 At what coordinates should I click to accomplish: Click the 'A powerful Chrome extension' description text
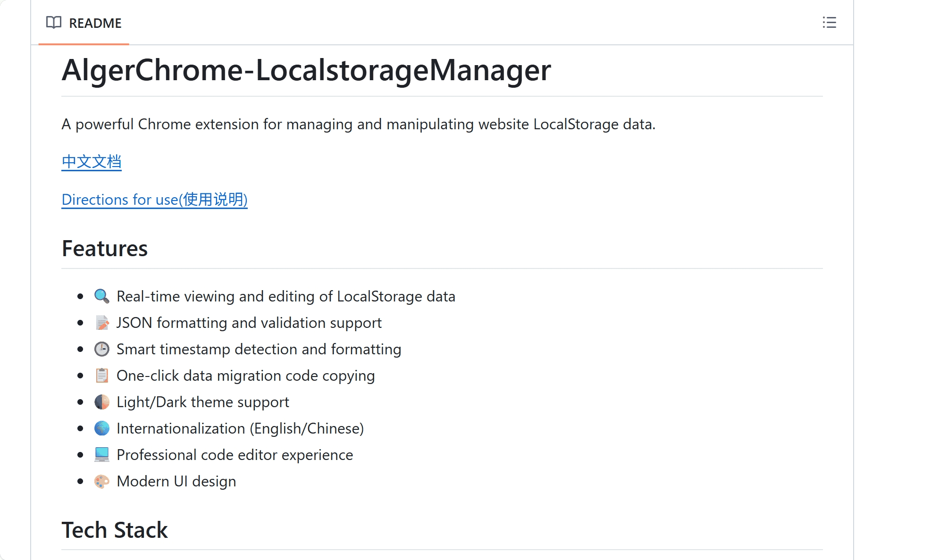[x=359, y=125]
